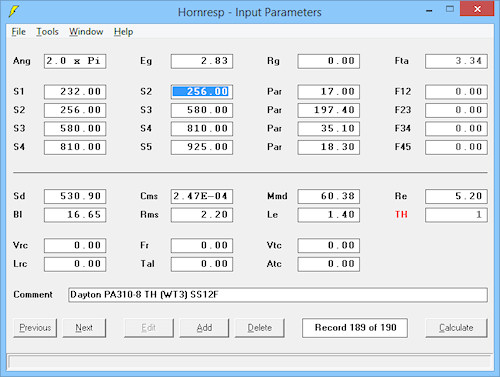Select the Eg voltage field
The height and width of the screenshot is (377, 500).
202,61
